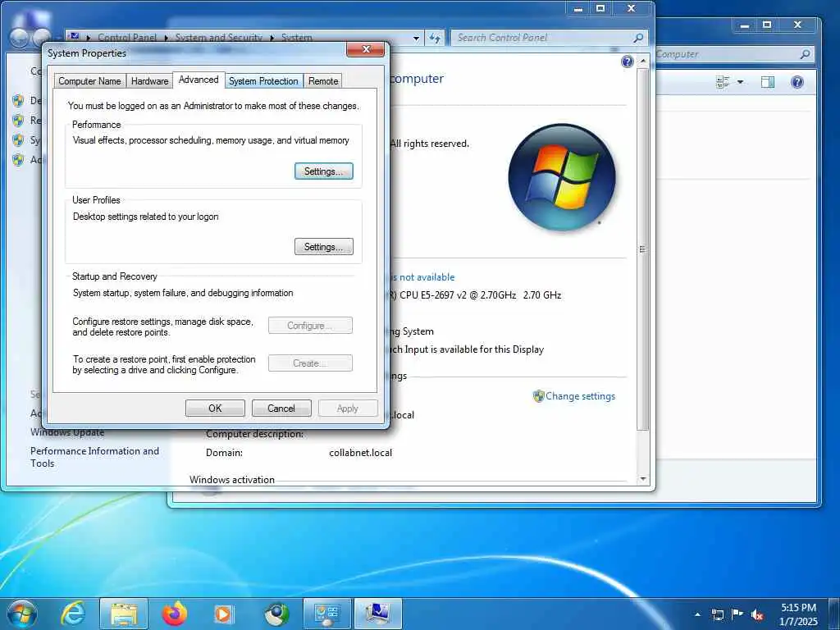Open Windows Explorer from taskbar

click(x=124, y=614)
